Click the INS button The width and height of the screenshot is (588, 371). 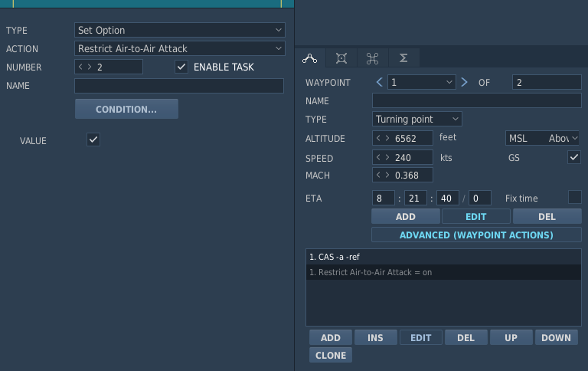click(x=375, y=337)
